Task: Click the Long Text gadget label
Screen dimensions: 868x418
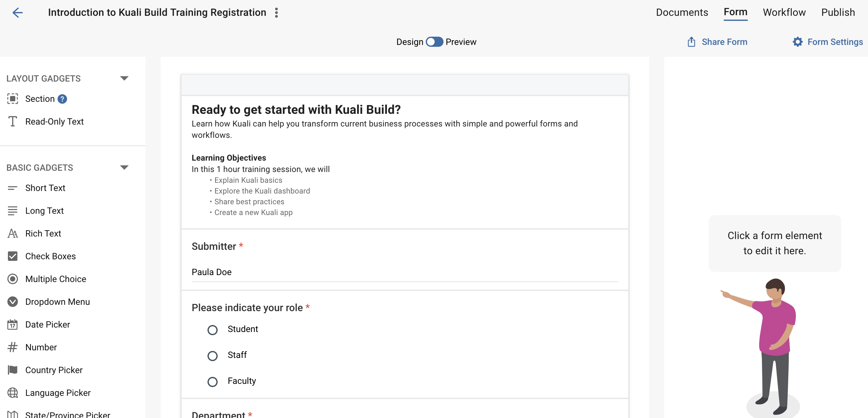Action: point(44,211)
